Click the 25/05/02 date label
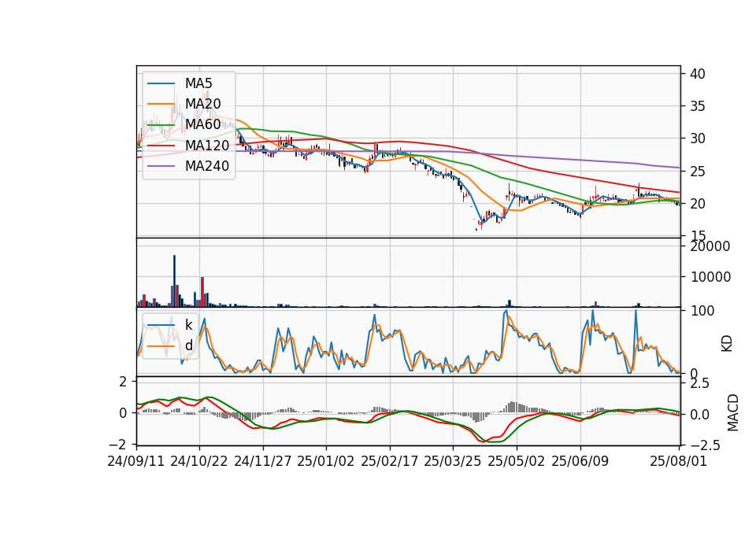The image size is (756, 543). point(517,461)
